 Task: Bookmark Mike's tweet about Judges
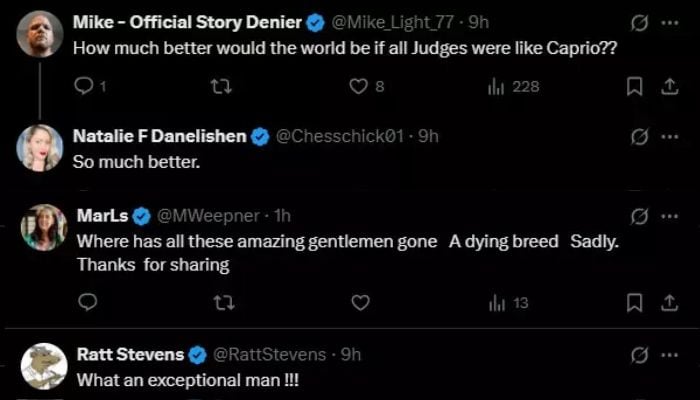(633, 87)
